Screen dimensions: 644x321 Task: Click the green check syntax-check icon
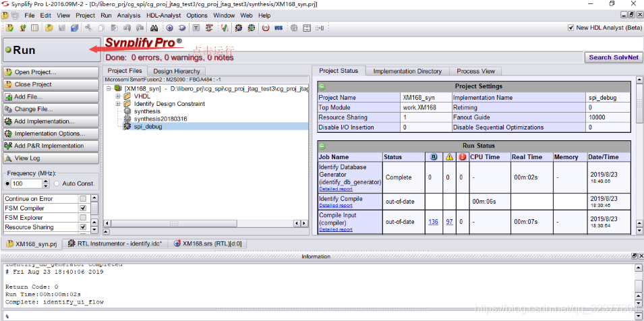tap(225, 28)
